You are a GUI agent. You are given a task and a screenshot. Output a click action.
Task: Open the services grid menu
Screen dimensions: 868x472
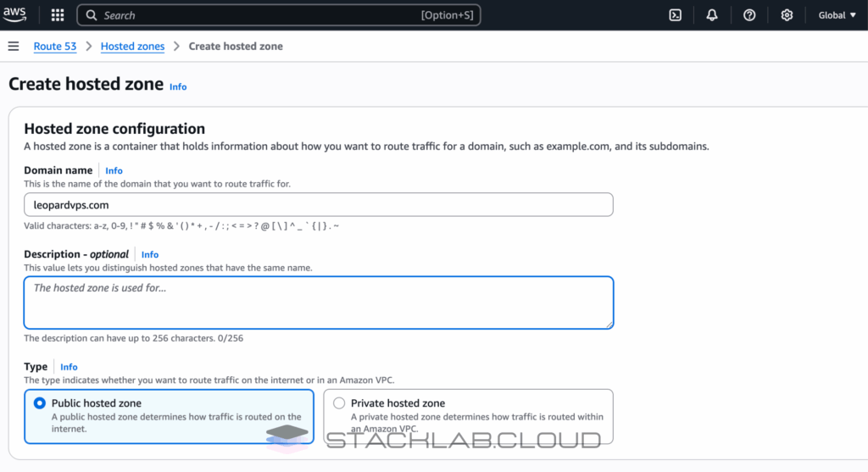[x=58, y=15]
